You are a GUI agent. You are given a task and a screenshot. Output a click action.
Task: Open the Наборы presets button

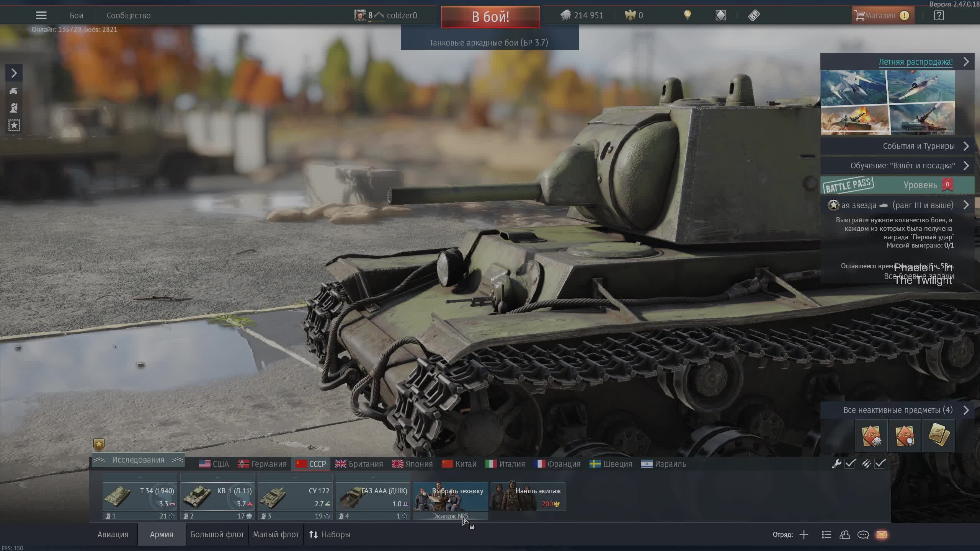(330, 535)
